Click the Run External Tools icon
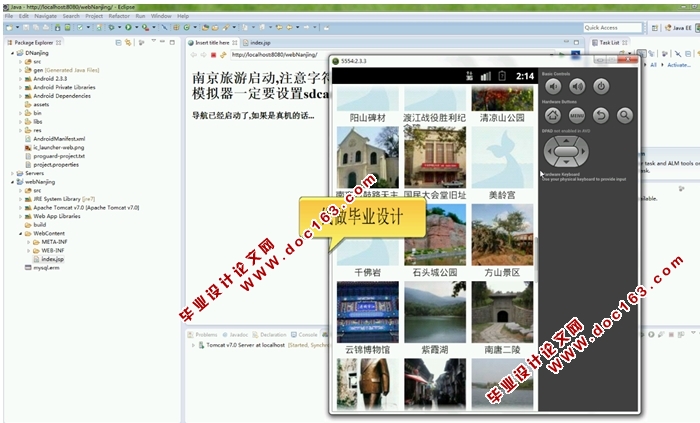The height and width of the screenshot is (423, 700). [x=146, y=28]
